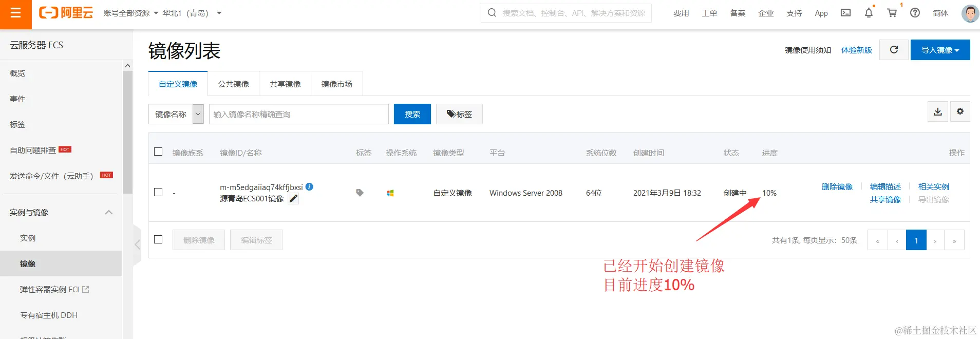The image size is (980, 339).
Task: Click the search magnifier icon in top bar
Action: pos(492,13)
